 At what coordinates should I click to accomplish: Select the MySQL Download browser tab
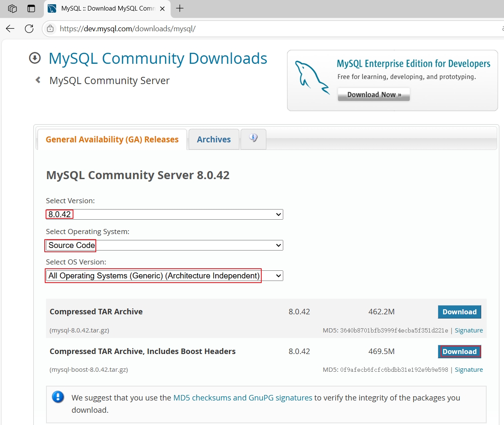(107, 8)
